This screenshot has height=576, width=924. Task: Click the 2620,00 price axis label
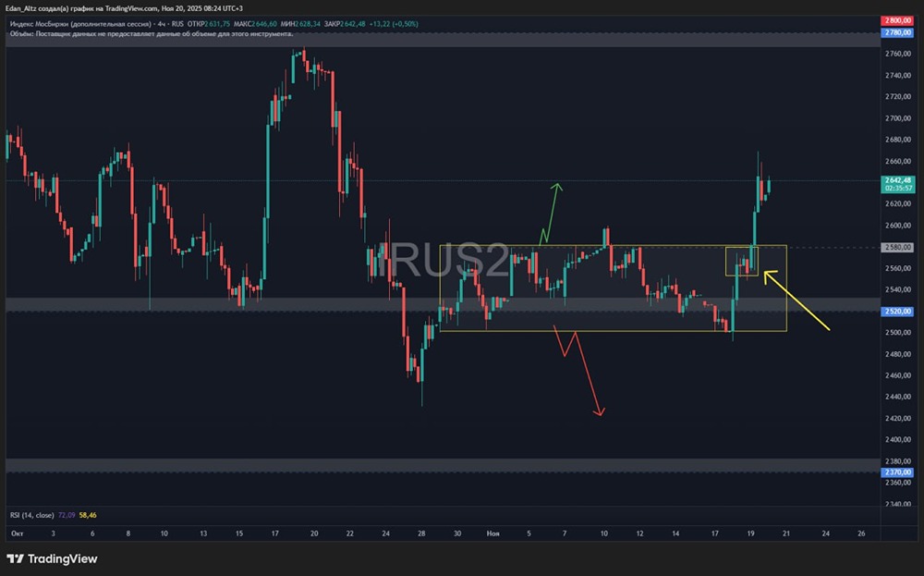[898, 204]
